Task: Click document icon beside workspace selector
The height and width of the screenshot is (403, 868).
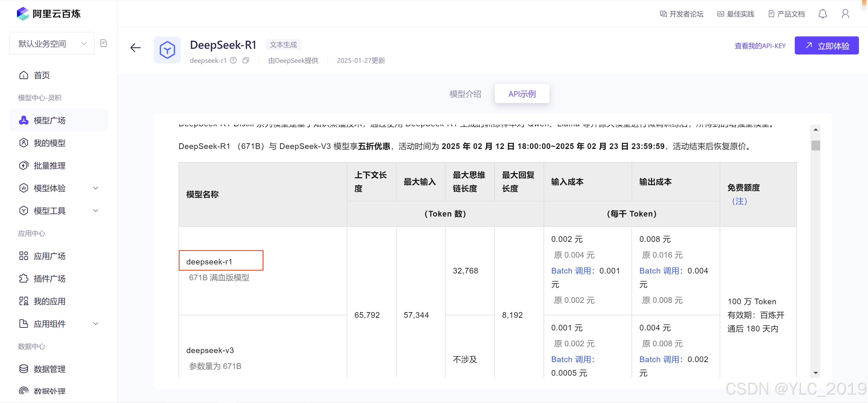Action: [x=104, y=43]
